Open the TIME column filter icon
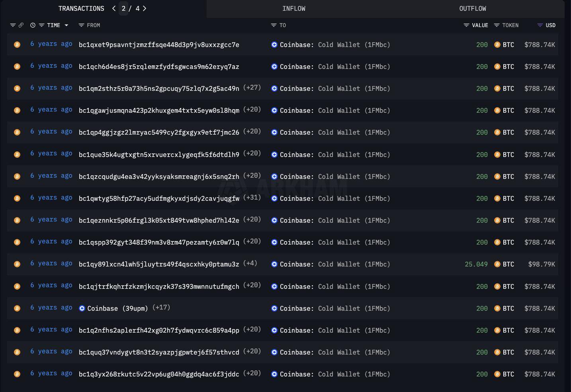 41,25
